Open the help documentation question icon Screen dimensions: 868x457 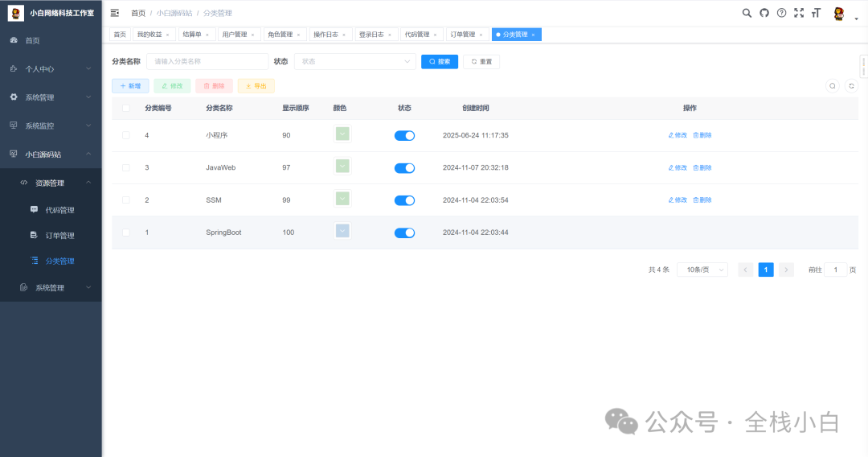781,13
